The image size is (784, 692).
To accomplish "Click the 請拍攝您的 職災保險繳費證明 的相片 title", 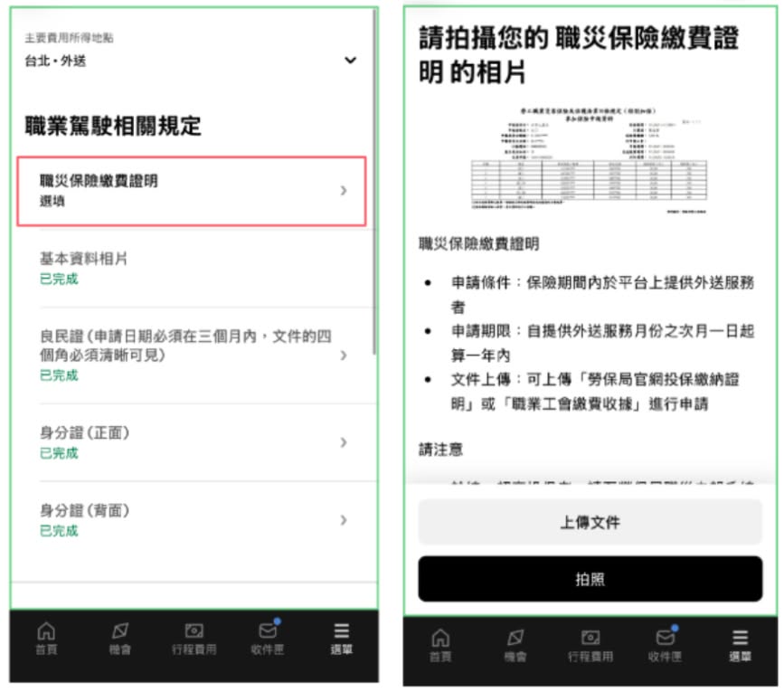I will (579, 55).
